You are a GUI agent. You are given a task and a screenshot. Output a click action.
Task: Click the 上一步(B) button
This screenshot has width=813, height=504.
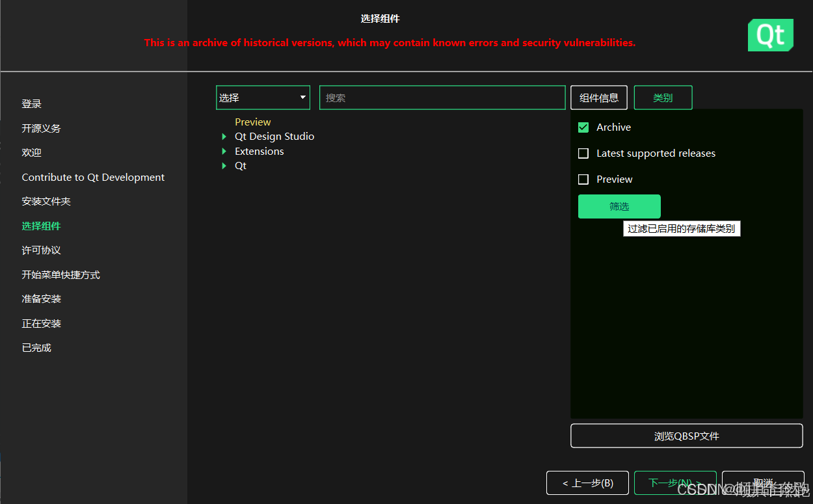click(x=587, y=483)
